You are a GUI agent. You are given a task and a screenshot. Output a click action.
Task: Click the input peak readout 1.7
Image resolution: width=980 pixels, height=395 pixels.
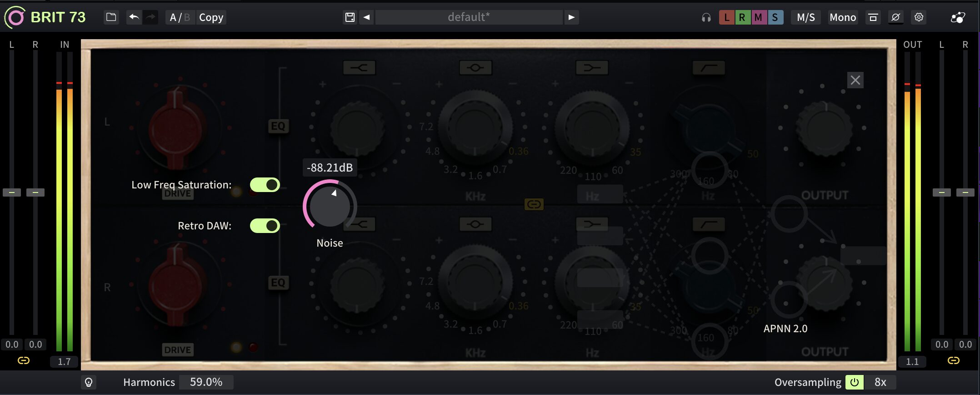[64, 362]
